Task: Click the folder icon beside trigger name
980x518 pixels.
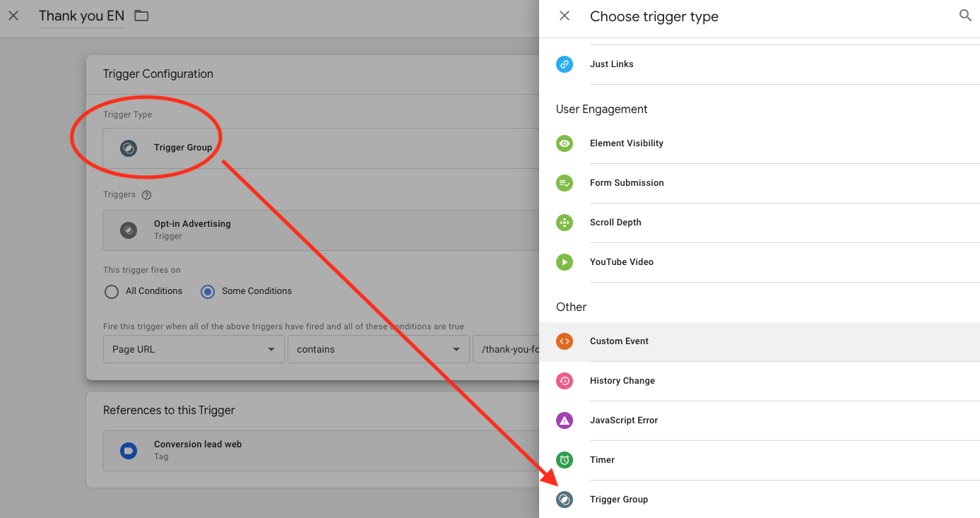Action: point(141,16)
